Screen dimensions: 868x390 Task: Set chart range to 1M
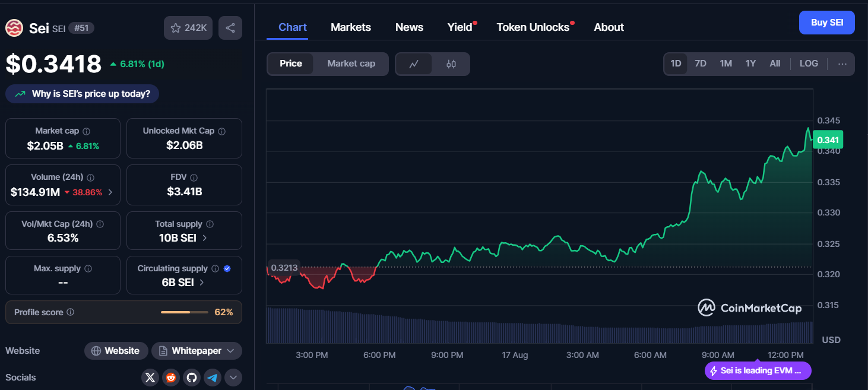[x=726, y=64]
